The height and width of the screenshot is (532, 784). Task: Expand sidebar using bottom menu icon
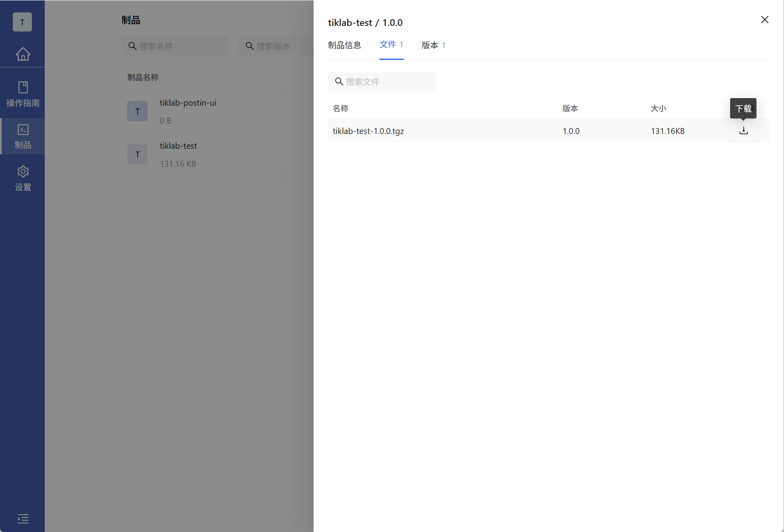tap(23, 518)
